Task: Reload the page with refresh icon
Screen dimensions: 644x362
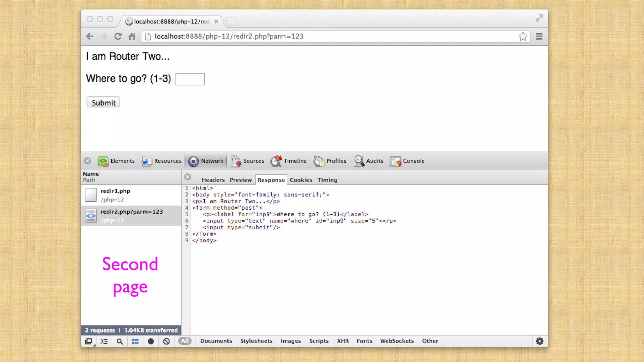Action: pyautogui.click(x=118, y=36)
